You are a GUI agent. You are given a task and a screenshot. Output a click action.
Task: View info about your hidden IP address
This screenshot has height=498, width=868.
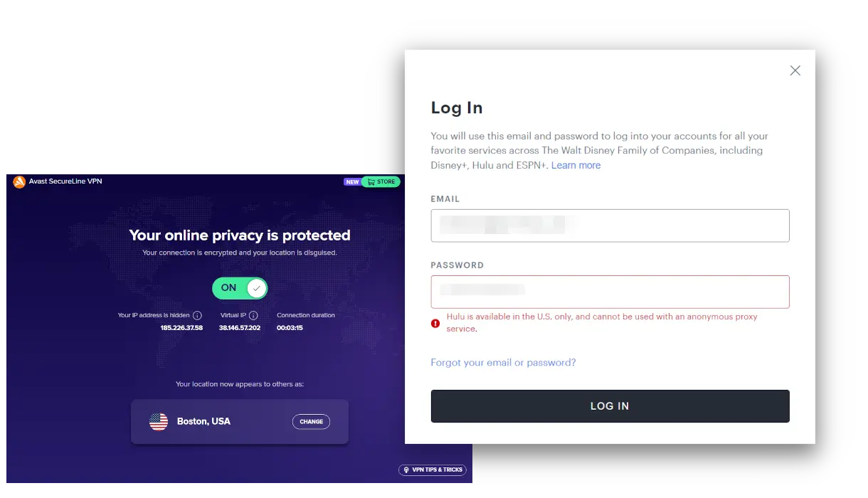[x=197, y=315]
